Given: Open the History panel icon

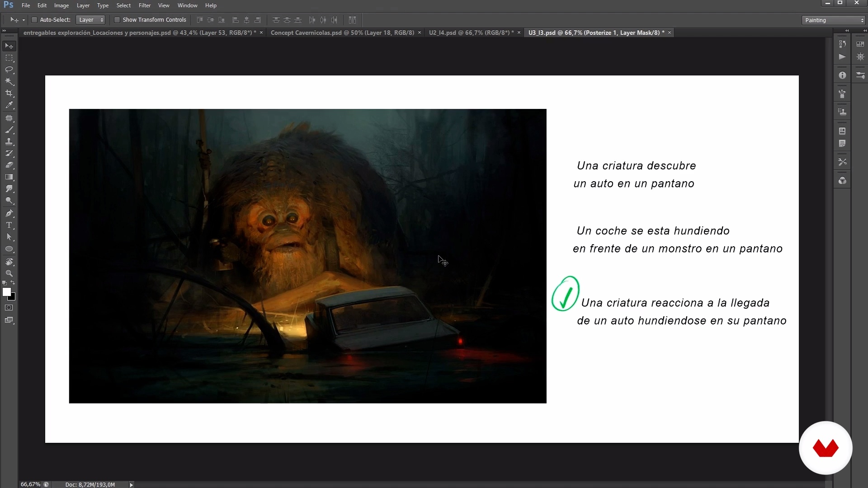Looking at the screenshot, I should coord(842,44).
